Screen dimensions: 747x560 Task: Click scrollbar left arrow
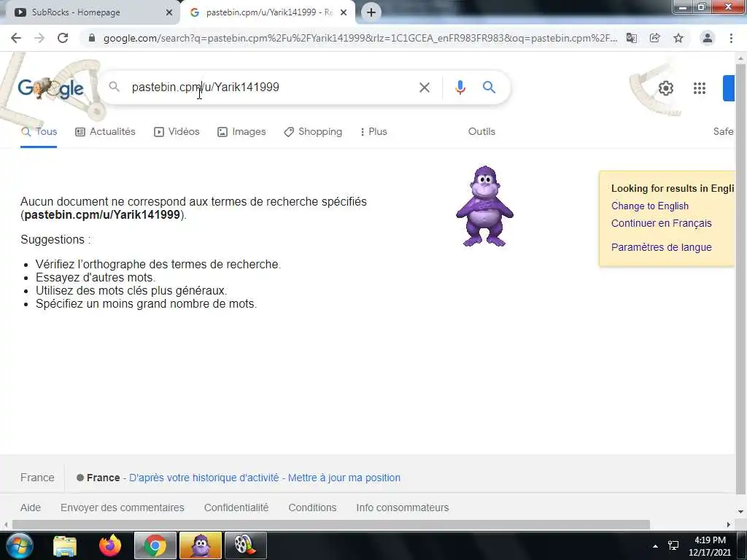coord(6,525)
